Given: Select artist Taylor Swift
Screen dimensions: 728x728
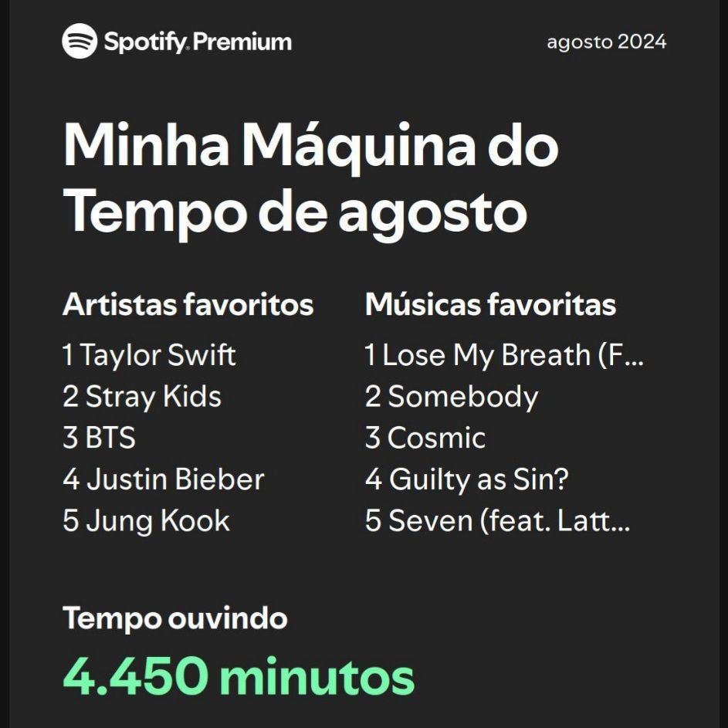Looking at the screenshot, I should (149, 356).
